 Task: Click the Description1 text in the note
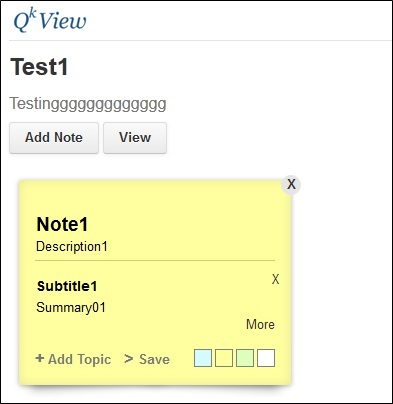point(72,247)
